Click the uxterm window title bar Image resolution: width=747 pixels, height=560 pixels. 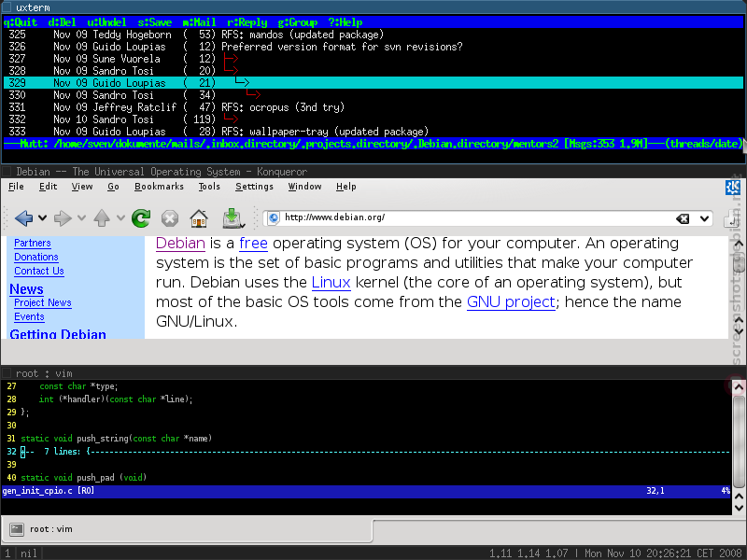pos(373,7)
